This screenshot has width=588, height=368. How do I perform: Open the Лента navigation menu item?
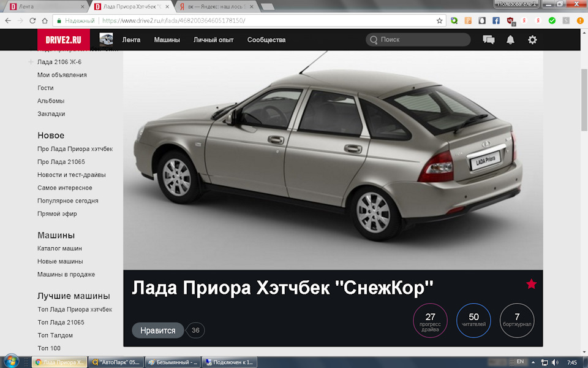pyautogui.click(x=131, y=40)
